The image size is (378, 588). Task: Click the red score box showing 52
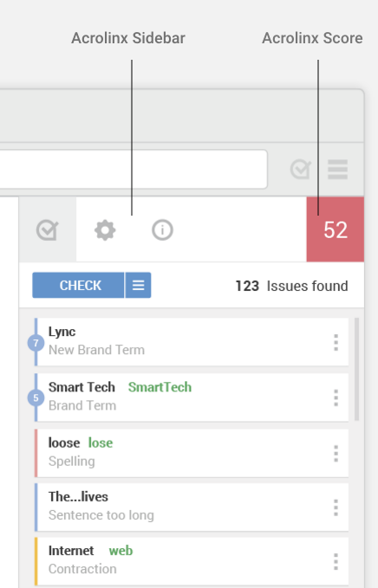pos(336,229)
